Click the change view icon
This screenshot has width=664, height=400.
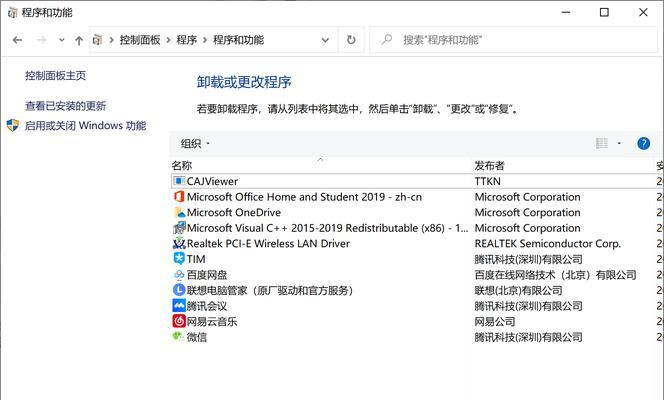[602, 143]
